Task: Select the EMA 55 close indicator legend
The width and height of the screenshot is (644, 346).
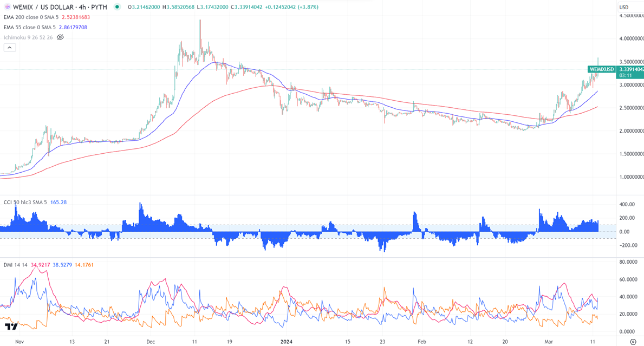Action: [30, 28]
